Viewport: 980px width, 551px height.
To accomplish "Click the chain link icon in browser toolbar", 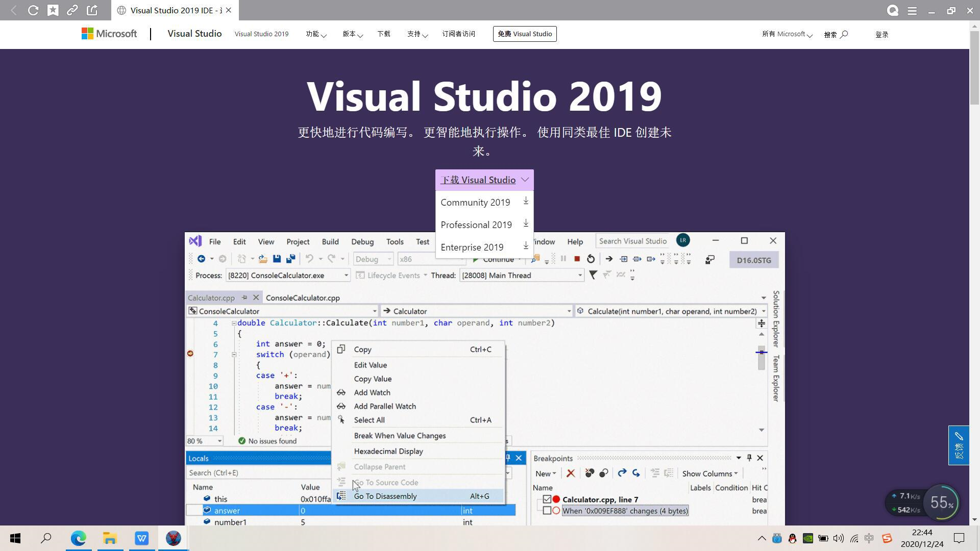I will [x=72, y=10].
